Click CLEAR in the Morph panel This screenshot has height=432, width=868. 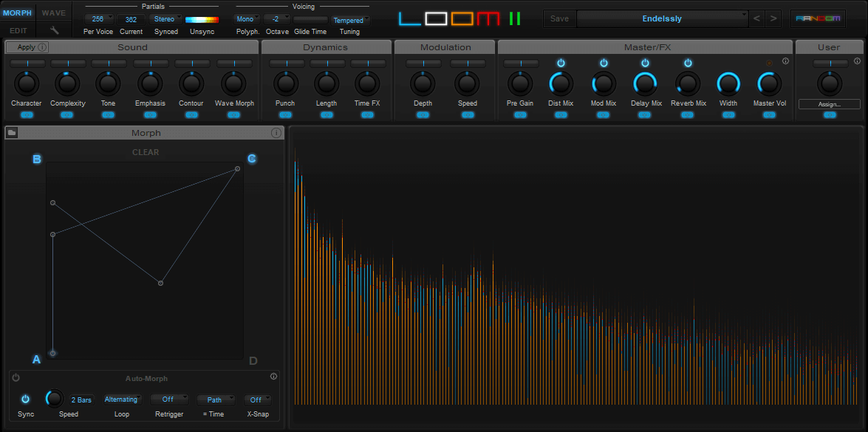(x=146, y=152)
